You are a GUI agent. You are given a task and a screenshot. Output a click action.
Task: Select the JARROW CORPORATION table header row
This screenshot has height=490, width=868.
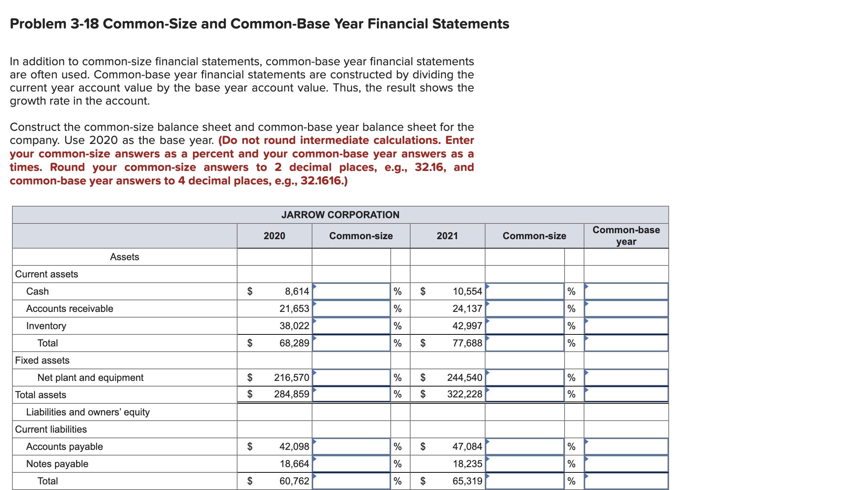click(x=341, y=215)
